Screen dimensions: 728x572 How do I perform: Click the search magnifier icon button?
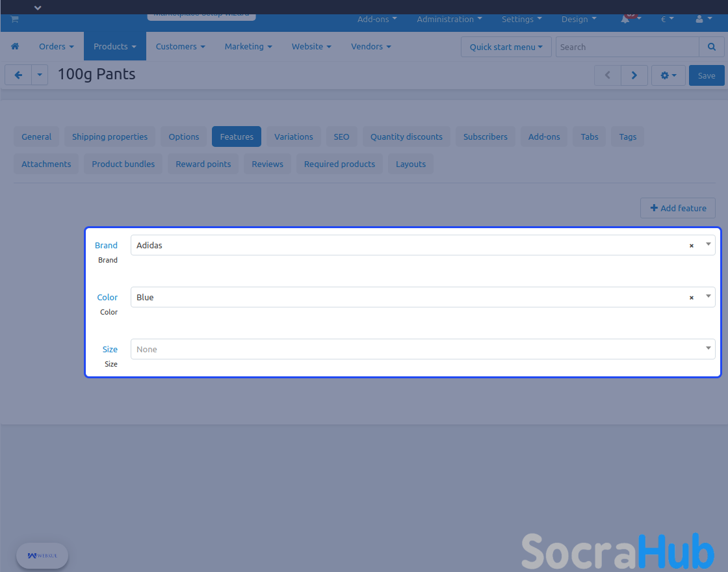pyautogui.click(x=712, y=47)
